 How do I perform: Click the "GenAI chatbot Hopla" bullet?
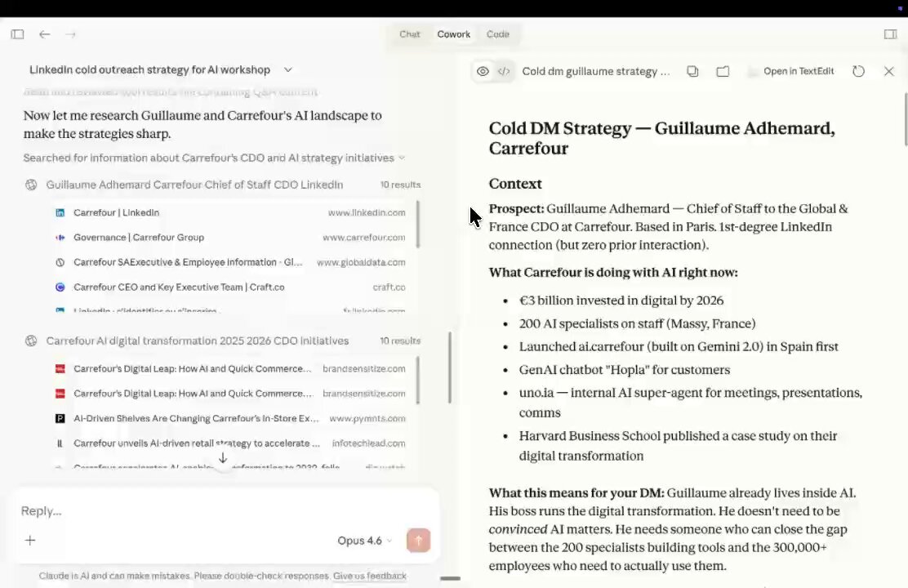click(624, 370)
